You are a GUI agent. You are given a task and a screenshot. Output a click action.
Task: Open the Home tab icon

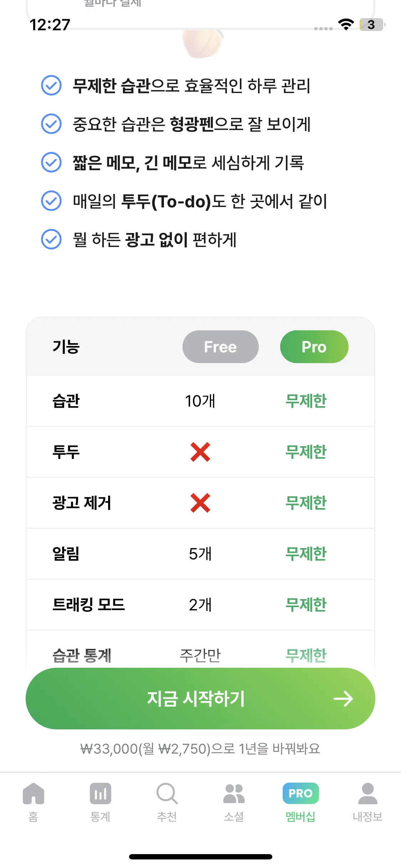[x=33, y=793]
